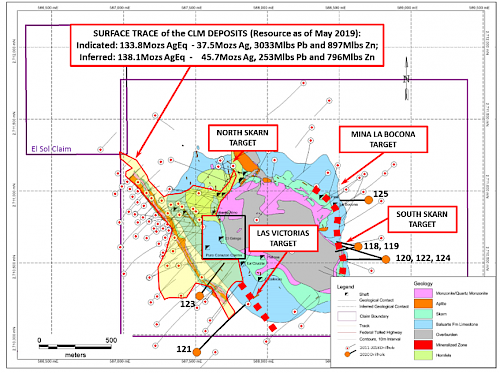The image size is (500, 373).
Task: Select the MINA LA BOCONA TARGET label
Action: (383, 139)
